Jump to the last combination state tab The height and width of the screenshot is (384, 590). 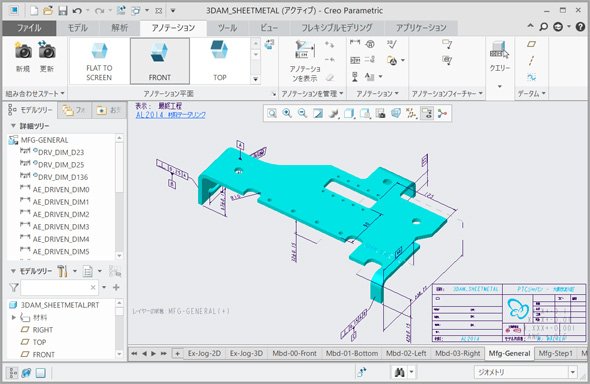164,354
